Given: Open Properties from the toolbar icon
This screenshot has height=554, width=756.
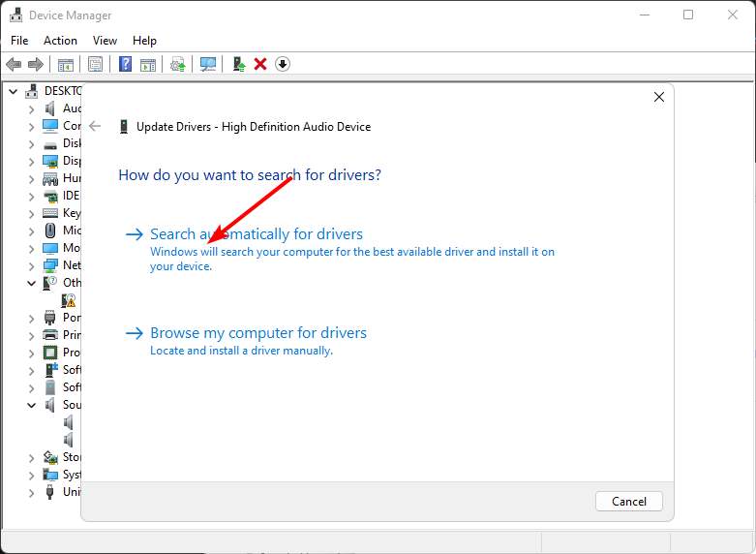Looking at the screenshot, I should pyautogui.click(x=96, y=64).
